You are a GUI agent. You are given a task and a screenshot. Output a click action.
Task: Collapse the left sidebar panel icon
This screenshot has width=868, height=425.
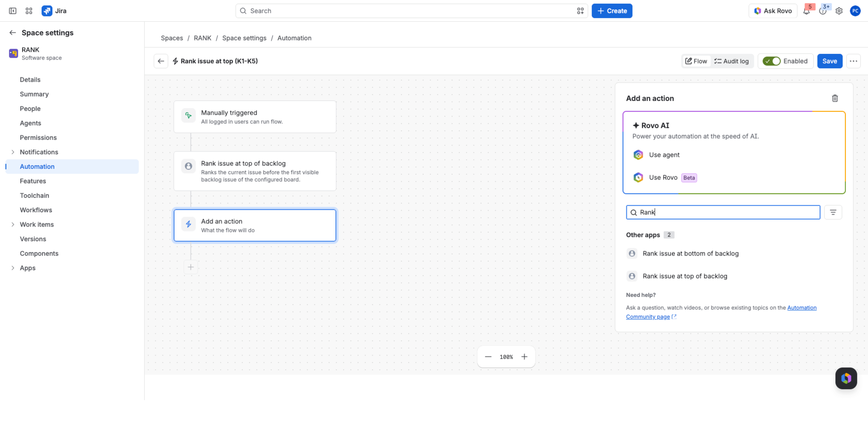(13, 11)
